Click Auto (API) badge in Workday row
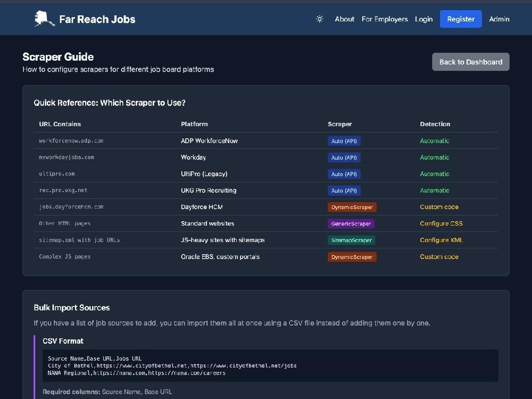532x399 pixels. 344,157
